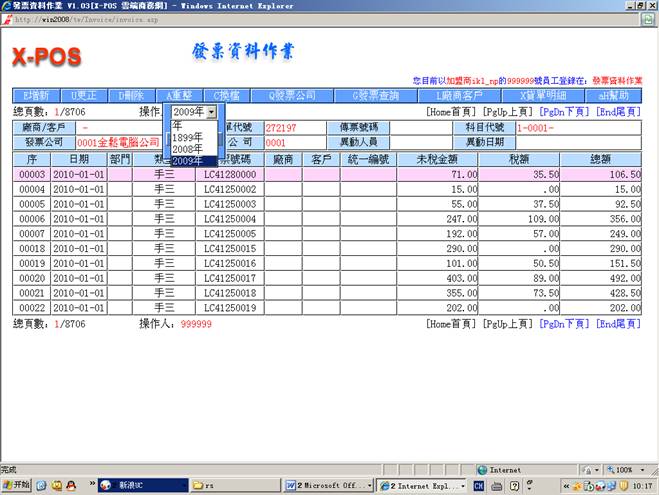Open the 100% zoom level control
659x495 pixels.
(622, 469)
